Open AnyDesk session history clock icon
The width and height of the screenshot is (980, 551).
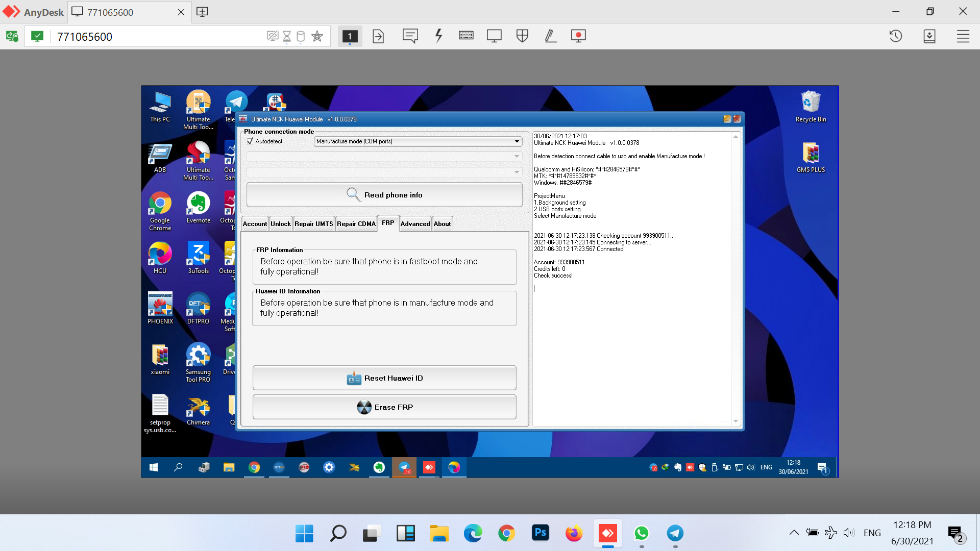pos(896,36)
